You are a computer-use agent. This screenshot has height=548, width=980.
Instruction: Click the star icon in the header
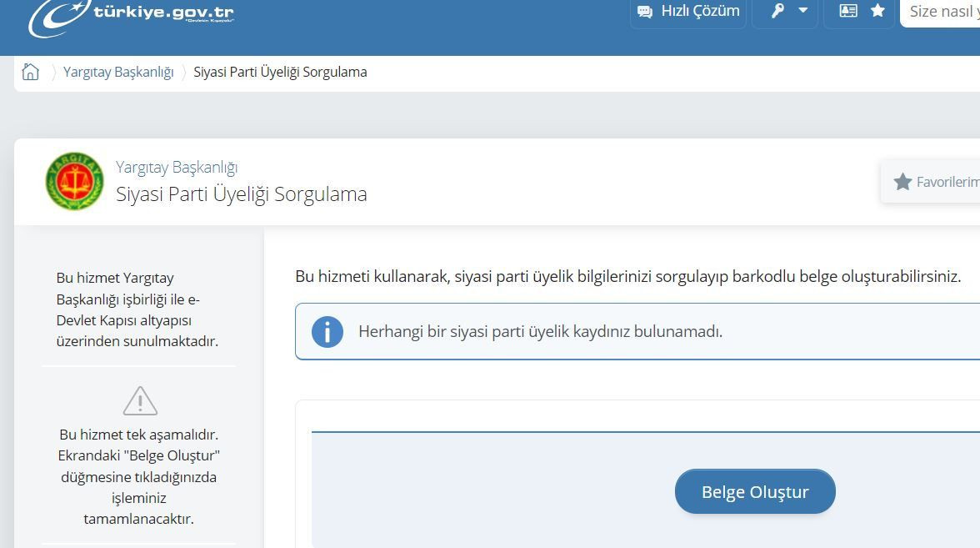point(877,11)
